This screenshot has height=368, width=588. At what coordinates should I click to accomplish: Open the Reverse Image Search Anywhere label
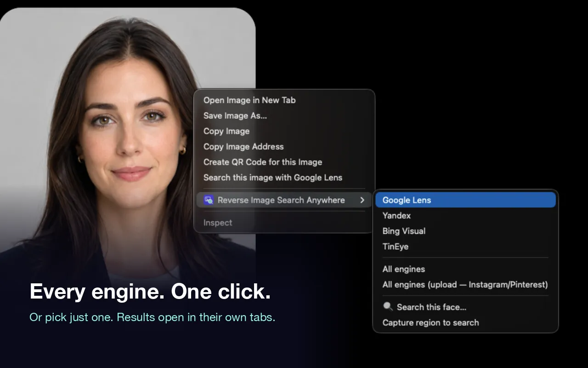tap(281, 200)
